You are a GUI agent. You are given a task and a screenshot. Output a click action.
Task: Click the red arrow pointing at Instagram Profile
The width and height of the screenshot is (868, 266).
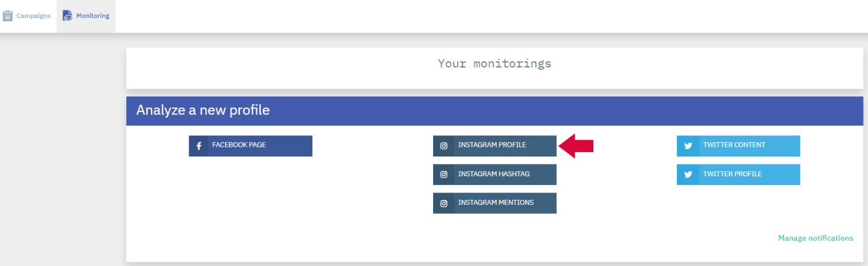[x=577, y=146]
